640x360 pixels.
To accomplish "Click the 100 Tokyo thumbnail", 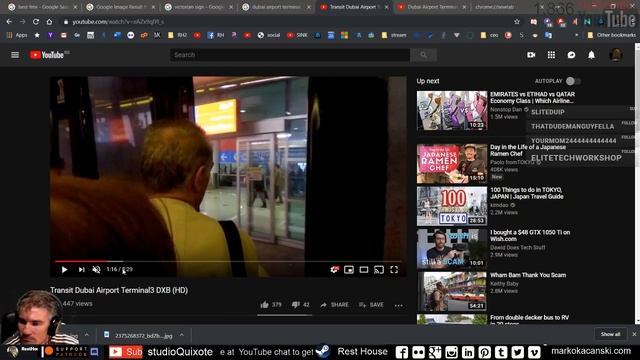I will (452, 206).
